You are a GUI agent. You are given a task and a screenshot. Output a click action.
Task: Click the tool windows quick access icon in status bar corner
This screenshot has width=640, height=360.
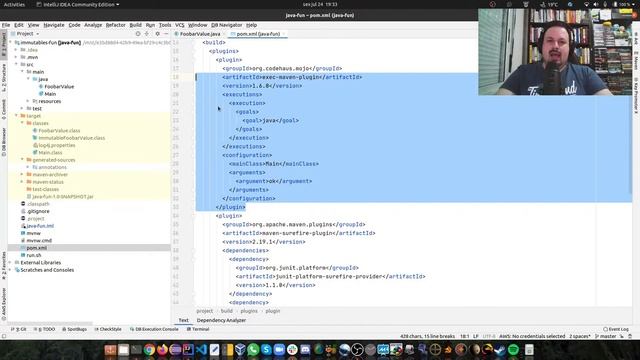(x=4, y=336)
